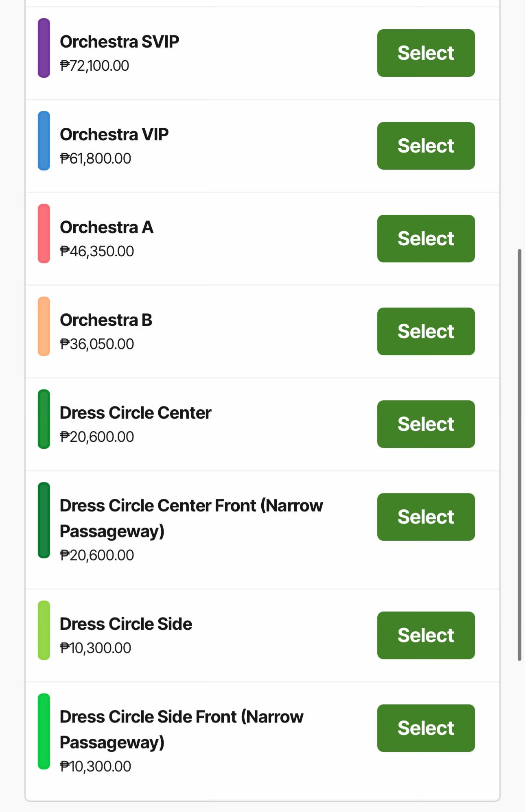Click the orange Orchestra B color swatch

[44, 326]
